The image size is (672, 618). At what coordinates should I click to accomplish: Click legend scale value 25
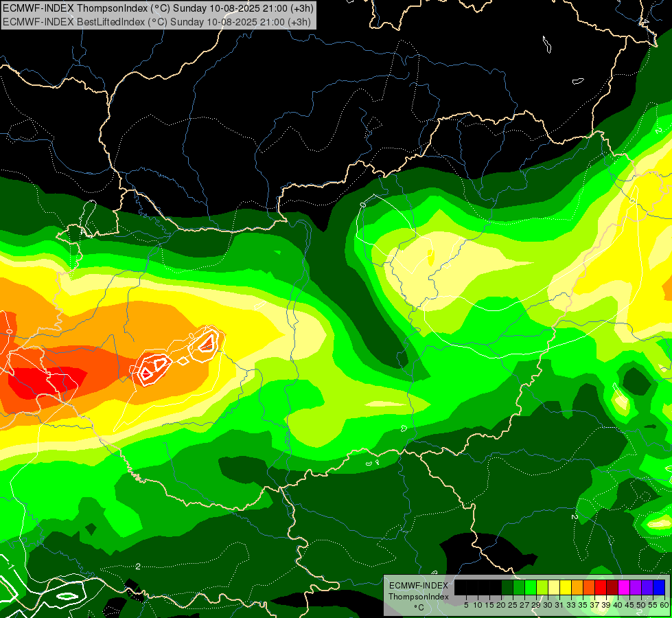[513, 605]
